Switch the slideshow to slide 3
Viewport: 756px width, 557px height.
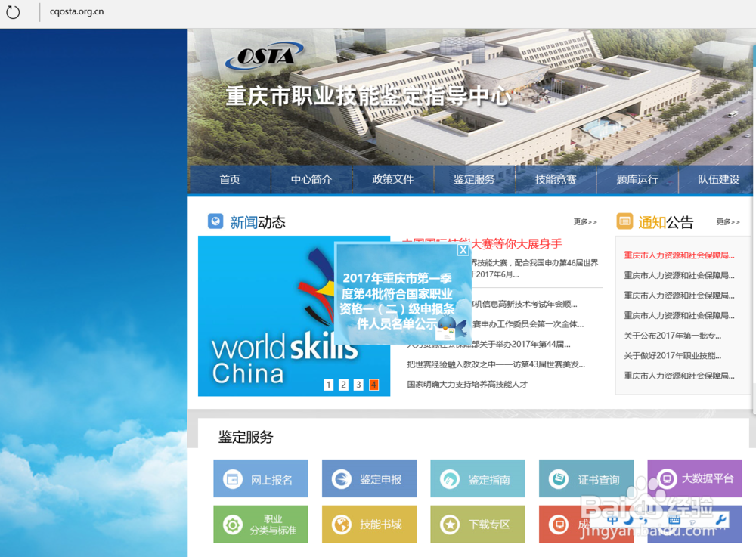tap(358, 385)
